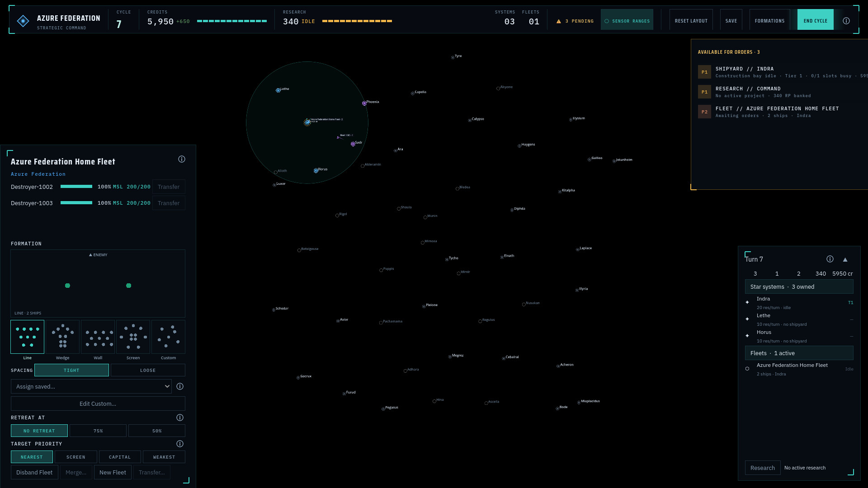Click the Sadr star on the map
The image size is (868, 488).
click(x=353, y=144)
